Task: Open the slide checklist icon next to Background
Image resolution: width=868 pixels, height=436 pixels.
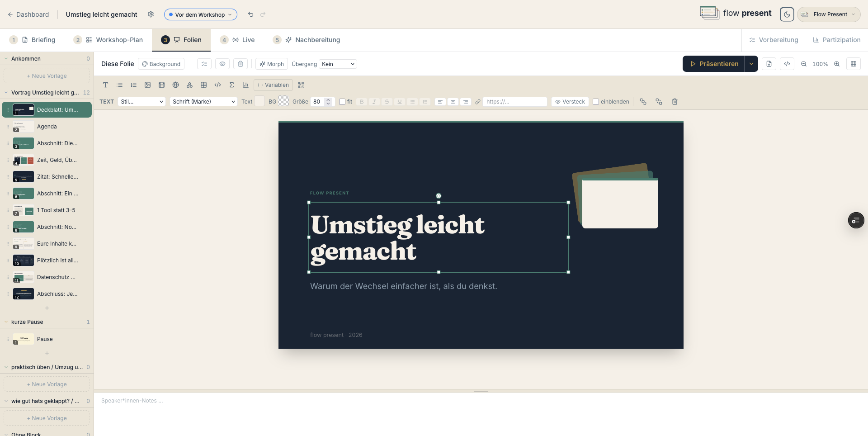Action: click(x=204, y=64)
